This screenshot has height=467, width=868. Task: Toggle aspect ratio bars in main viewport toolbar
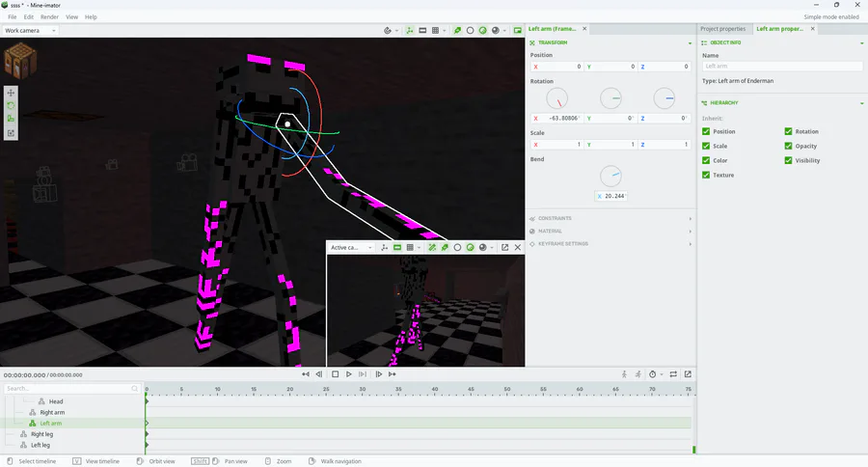pyautogui.click(x=422, y=31)
